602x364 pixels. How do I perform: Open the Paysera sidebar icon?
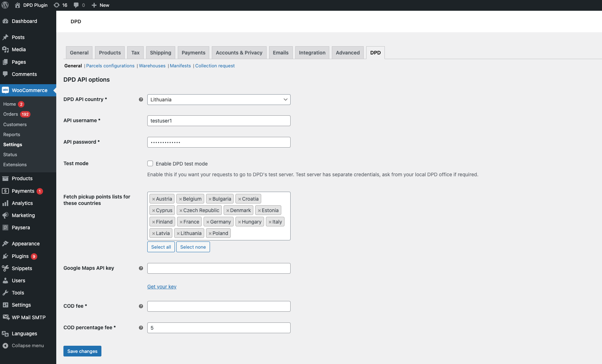pyautogui.click(x=5, y=227)
